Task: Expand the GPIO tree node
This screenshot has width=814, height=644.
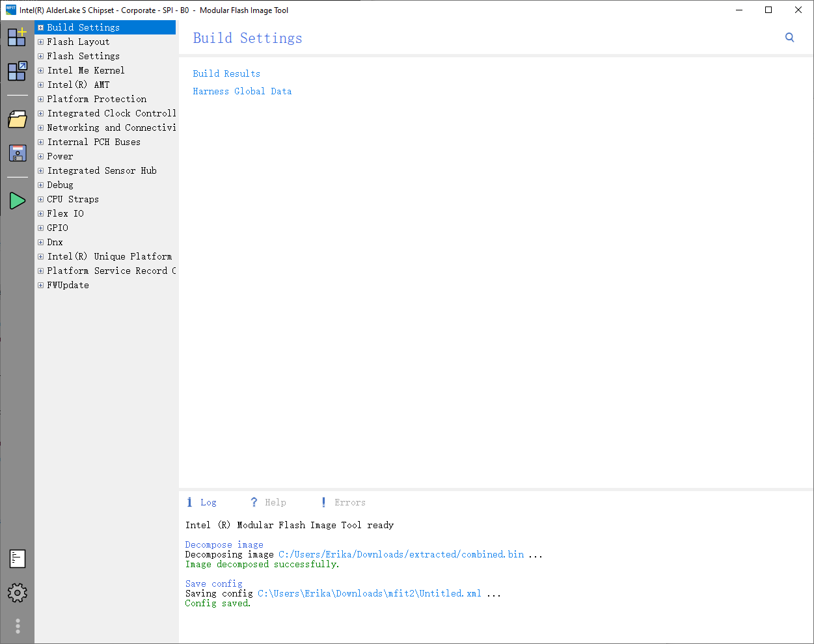Action: coord(40,228)
